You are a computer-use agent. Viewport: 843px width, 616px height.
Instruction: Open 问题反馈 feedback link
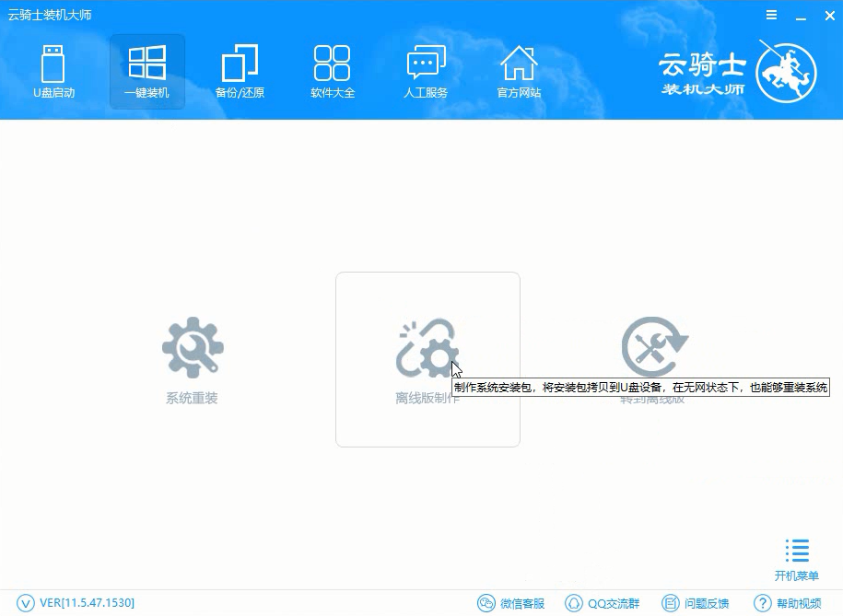696,603
